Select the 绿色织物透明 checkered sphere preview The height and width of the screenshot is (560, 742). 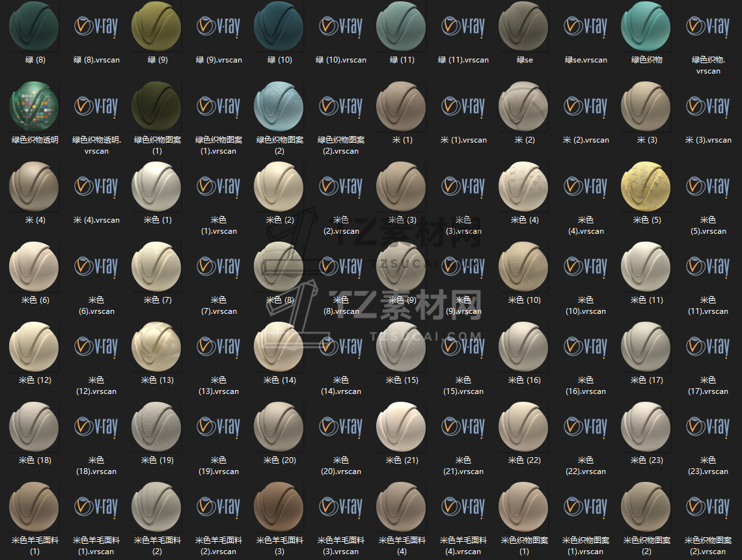click(x=34, y=107)
